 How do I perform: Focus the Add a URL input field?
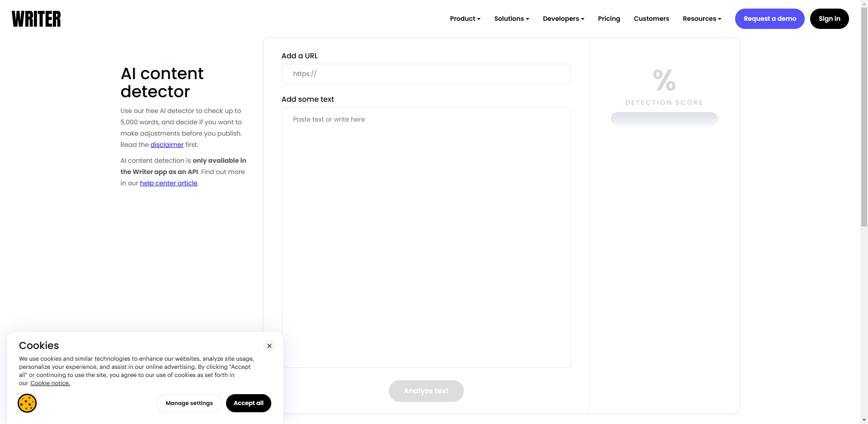click(x=426, y=74)
